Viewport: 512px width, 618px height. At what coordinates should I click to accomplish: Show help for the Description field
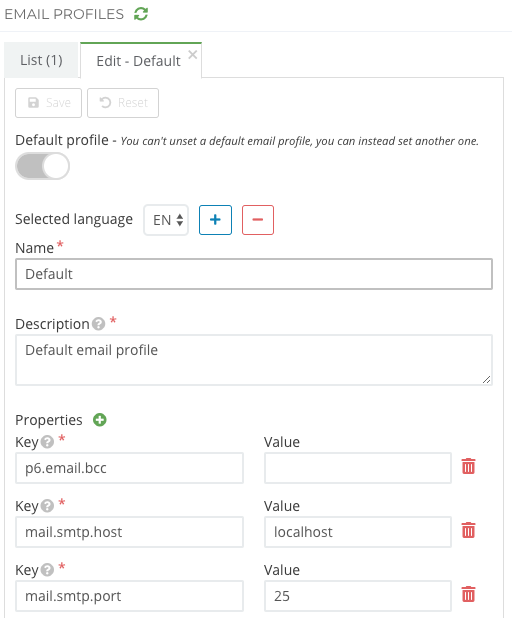(x=98, y=324)
